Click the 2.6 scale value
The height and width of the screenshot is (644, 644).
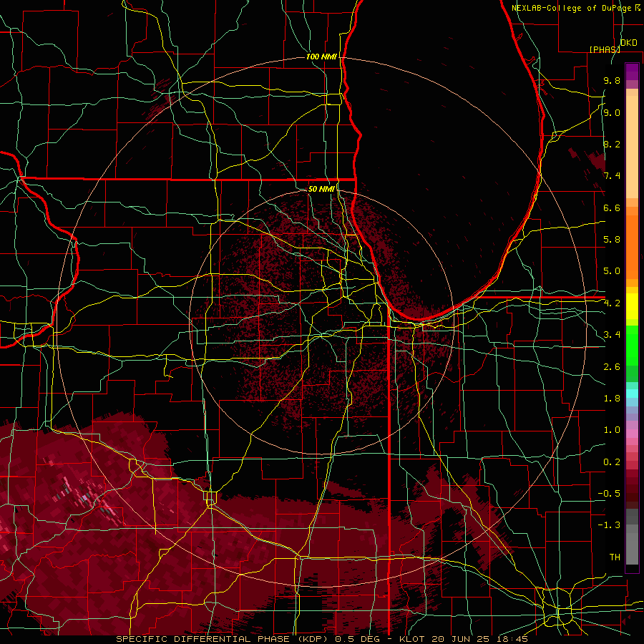pos(612,367)
